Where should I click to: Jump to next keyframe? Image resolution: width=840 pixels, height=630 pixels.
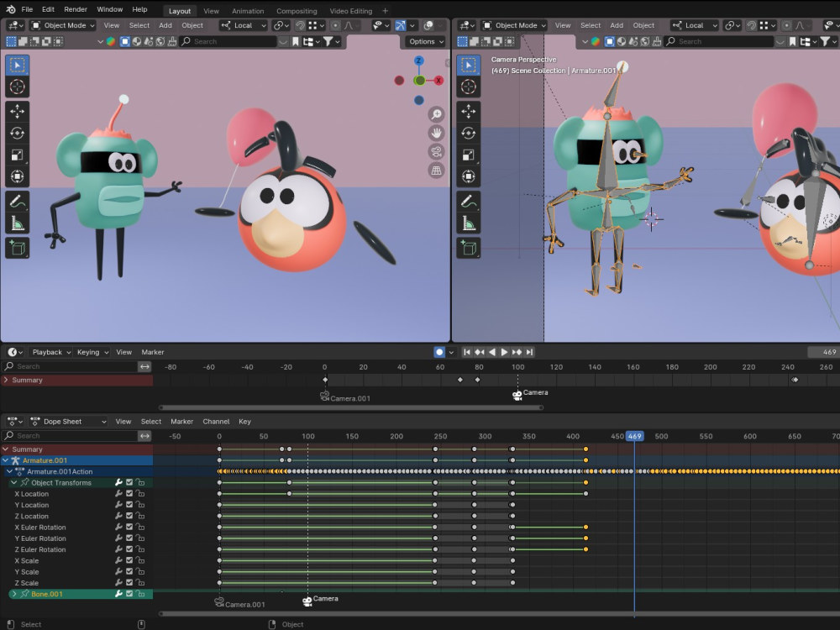click(517, 352)
